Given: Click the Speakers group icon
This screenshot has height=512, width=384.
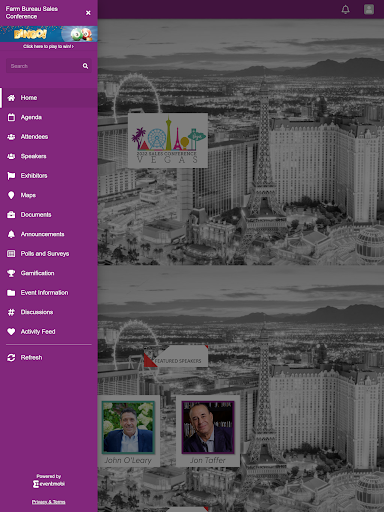Looking at the screenshot, I should pos(11,156).
